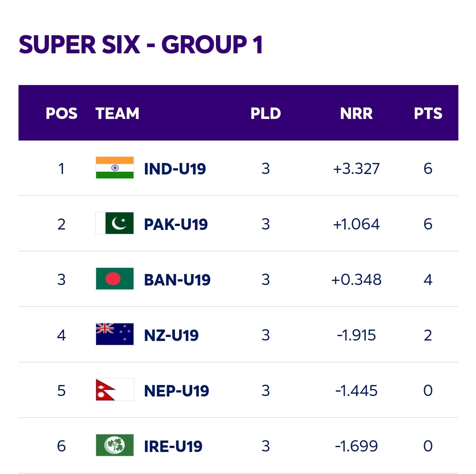Click the India flag icon
This screenshot has width=476, height=474.
coord(115,167)
